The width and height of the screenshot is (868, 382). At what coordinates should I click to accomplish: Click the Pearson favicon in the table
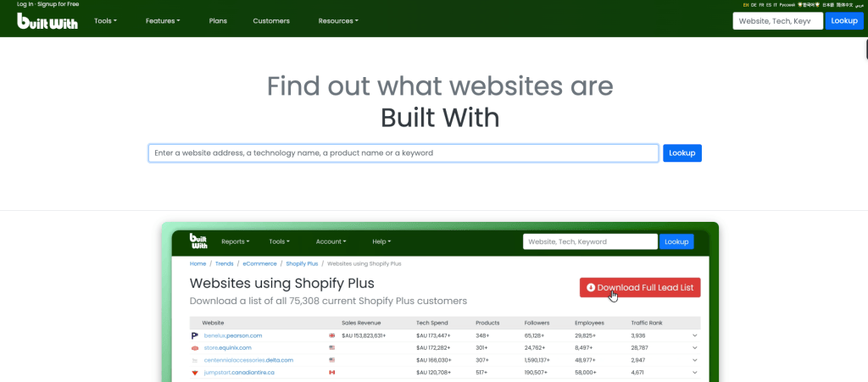tap(194, 335)
